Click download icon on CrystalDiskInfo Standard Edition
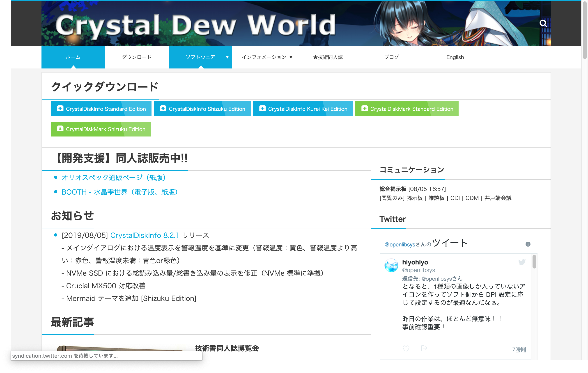The image size is (588, 373). click(x=60, y=108)
